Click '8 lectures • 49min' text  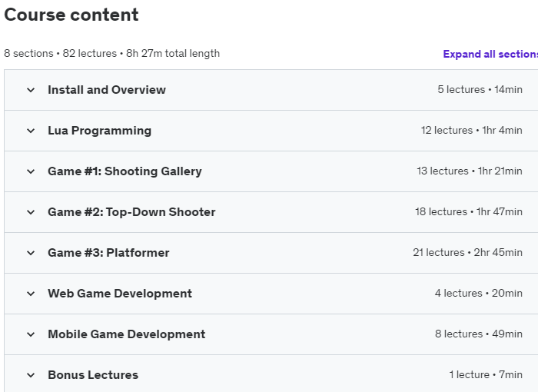[x=479, y=334]
